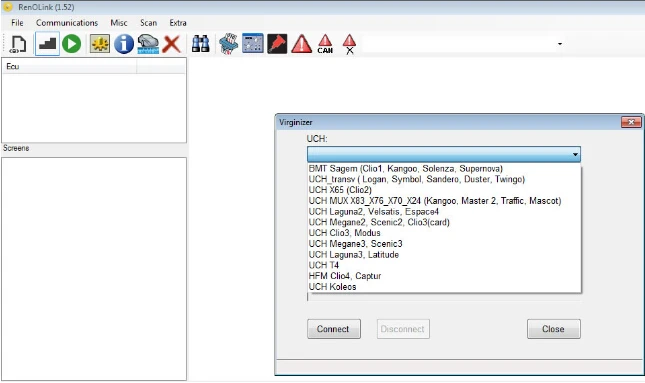Open the Extra menu
Viewport: 645px width, 383px height.
coord(178,23)
